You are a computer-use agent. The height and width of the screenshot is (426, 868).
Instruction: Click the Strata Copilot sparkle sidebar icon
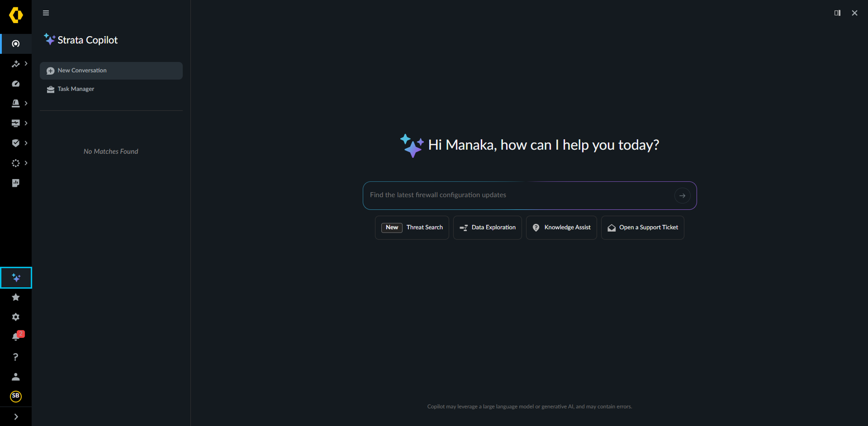16,278
